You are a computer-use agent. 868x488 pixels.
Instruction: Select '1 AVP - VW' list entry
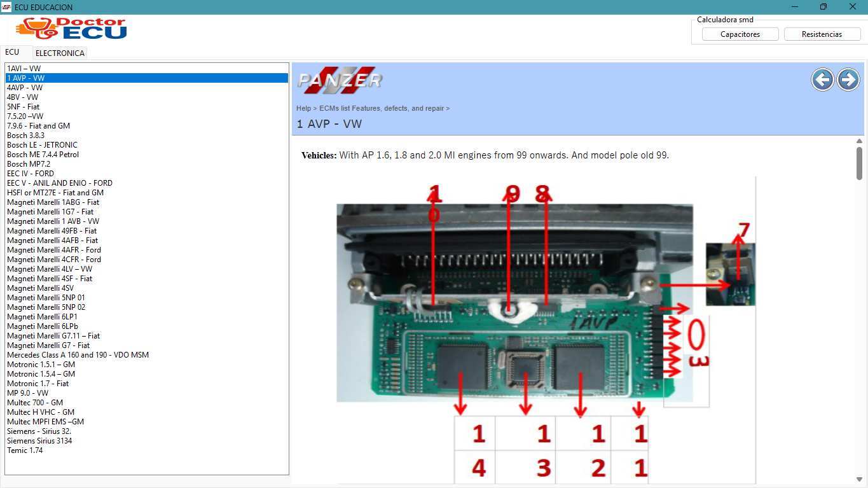pos(147,78)
